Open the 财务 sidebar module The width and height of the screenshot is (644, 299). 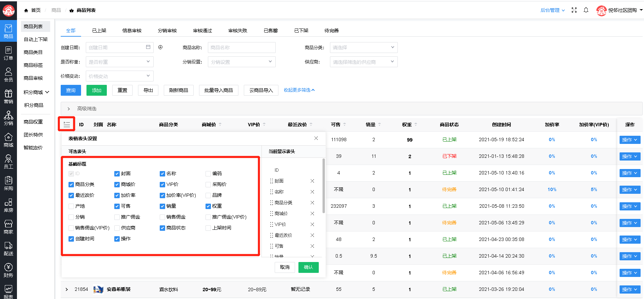[8, 270]
